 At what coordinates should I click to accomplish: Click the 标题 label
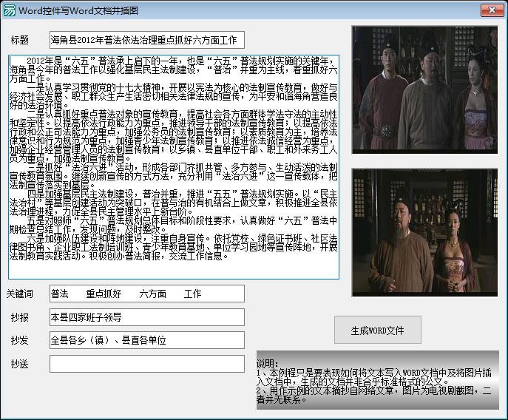tap(20, 40)
